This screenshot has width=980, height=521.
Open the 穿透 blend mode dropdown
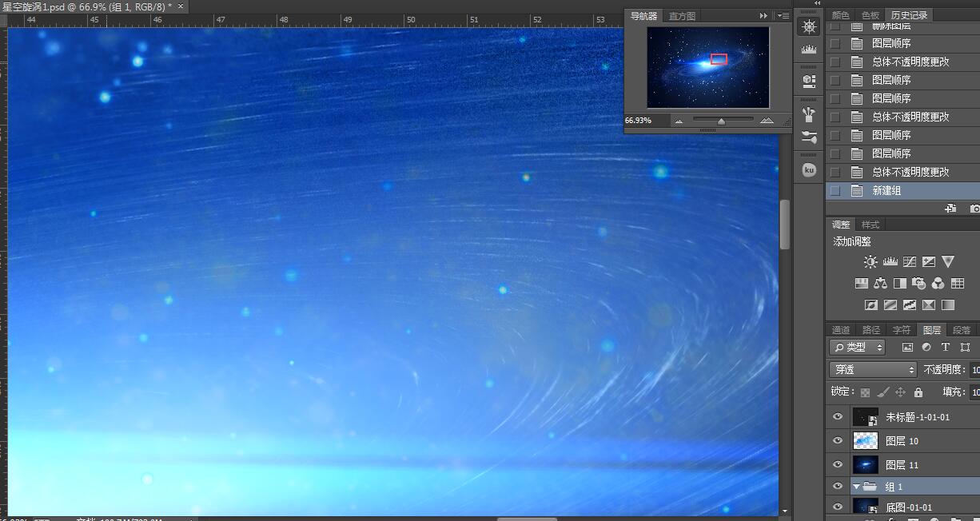coord(873,369)
